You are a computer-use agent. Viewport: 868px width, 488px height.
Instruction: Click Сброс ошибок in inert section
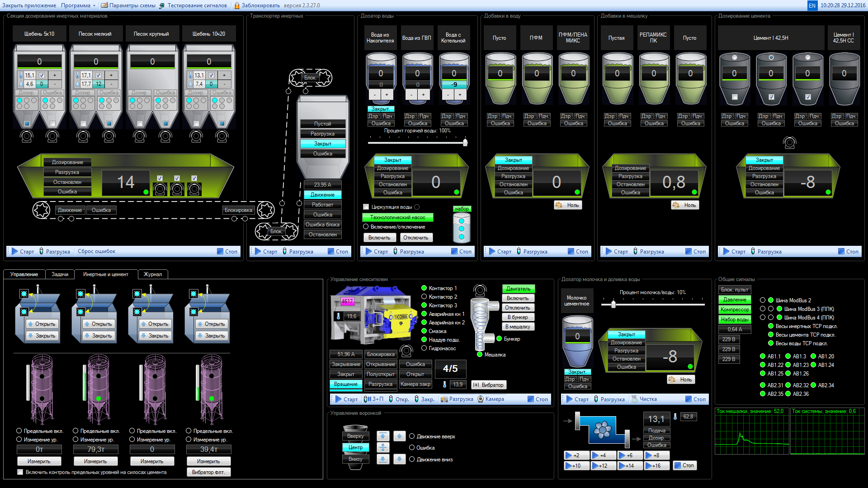click(x=96, y=252)
